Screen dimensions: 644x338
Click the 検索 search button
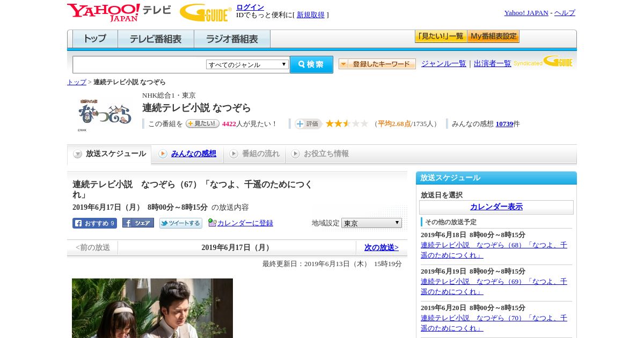click(x=311, y=64)
